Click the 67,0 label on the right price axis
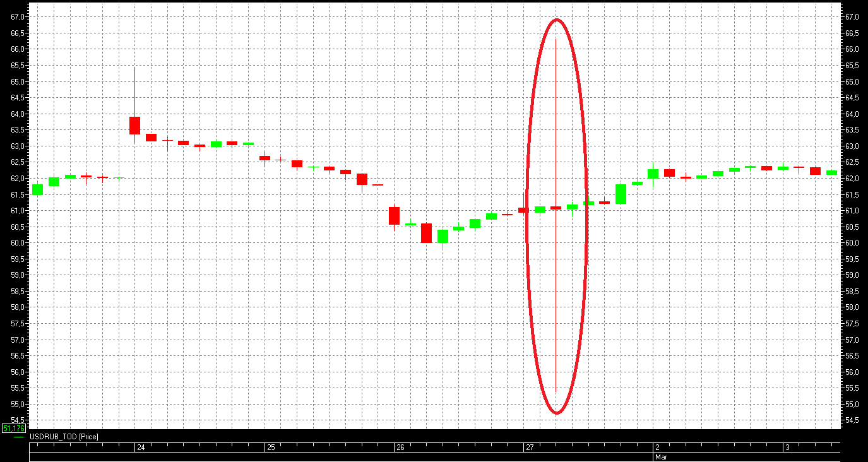The width and height of the screenshot is (868, 462). [852, 16]
